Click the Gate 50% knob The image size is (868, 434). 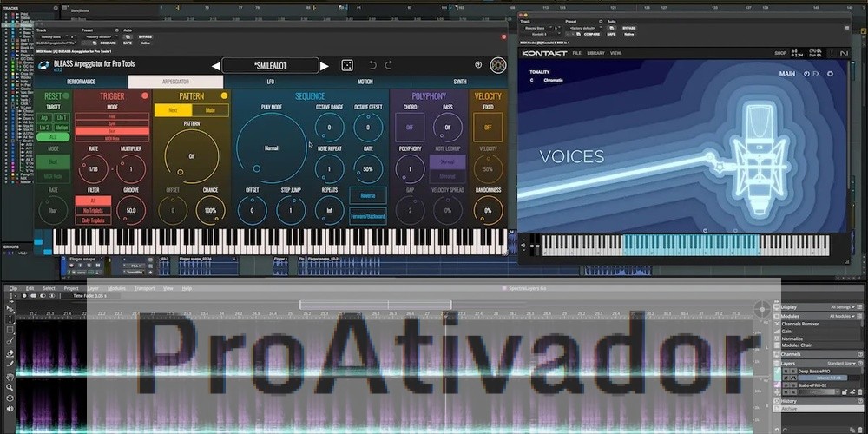click(x=367, y=169)
